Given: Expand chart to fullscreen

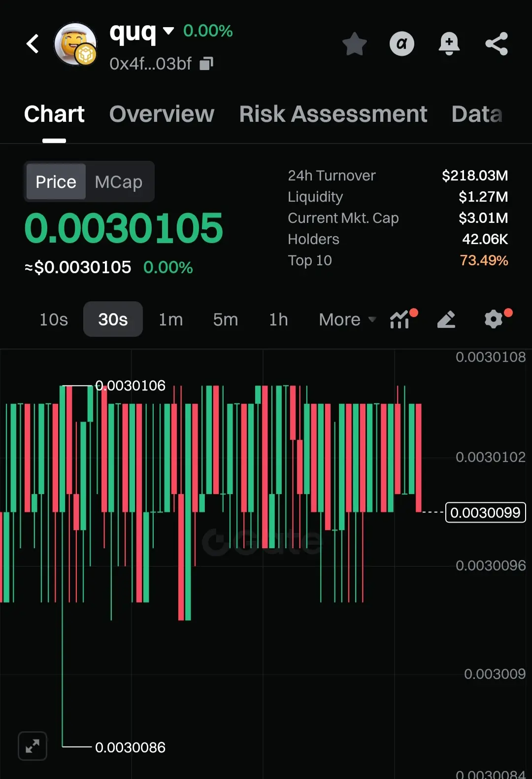Looking at the screenshot, I should click(x=33, y=746).
